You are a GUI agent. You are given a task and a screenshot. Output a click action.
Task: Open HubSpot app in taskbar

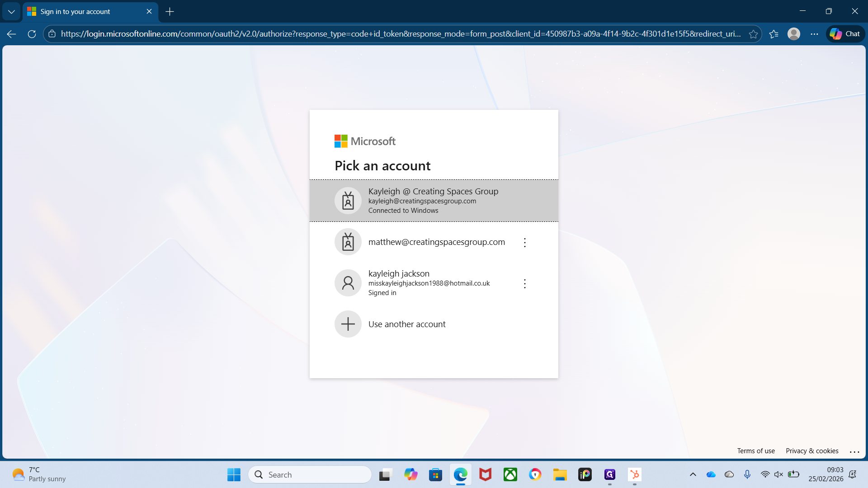[x=635, y=474]
